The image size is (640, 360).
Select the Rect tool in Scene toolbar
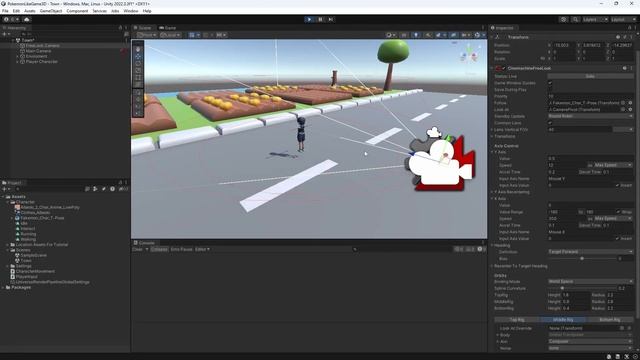[x=138, y=77]
